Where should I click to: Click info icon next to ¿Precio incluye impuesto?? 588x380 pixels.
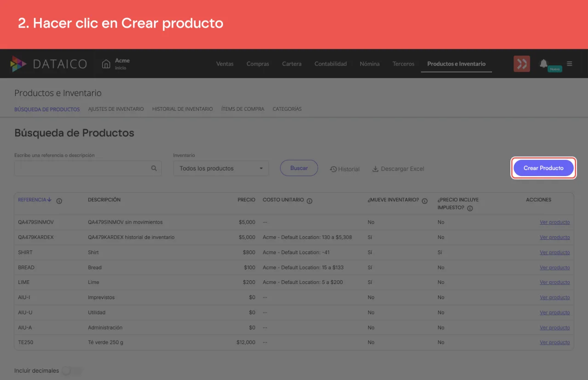(x=470, y=208)
